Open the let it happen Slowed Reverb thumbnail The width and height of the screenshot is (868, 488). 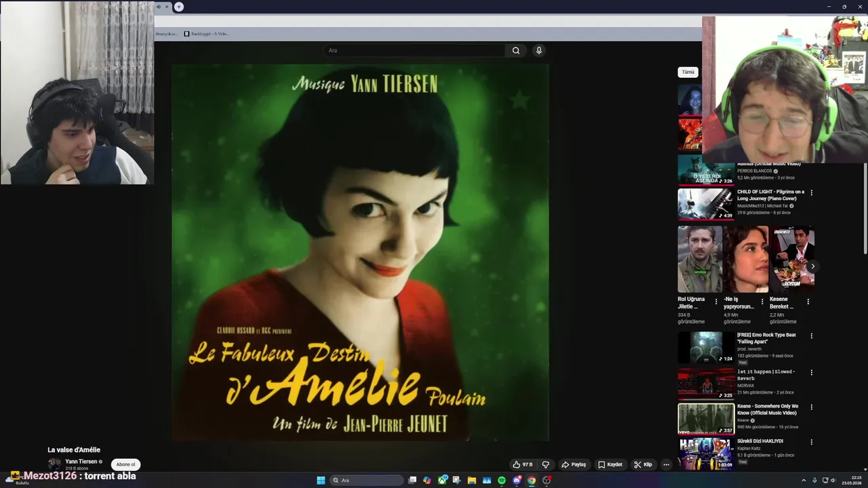coord(706,384)
